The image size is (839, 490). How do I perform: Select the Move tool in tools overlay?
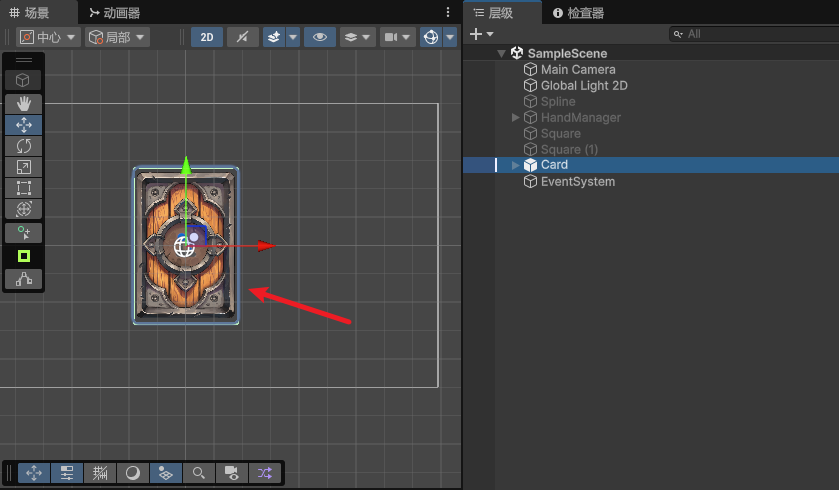coord(24,125)
